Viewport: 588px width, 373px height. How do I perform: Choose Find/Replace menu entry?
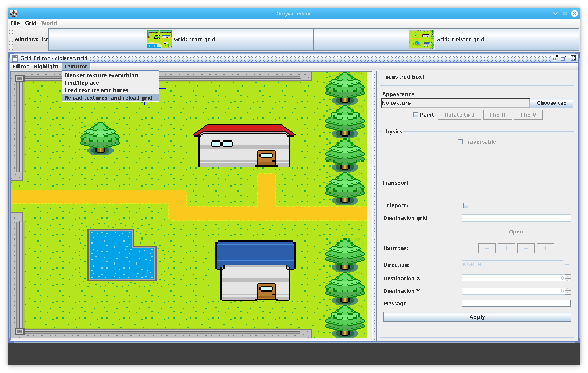110,83
